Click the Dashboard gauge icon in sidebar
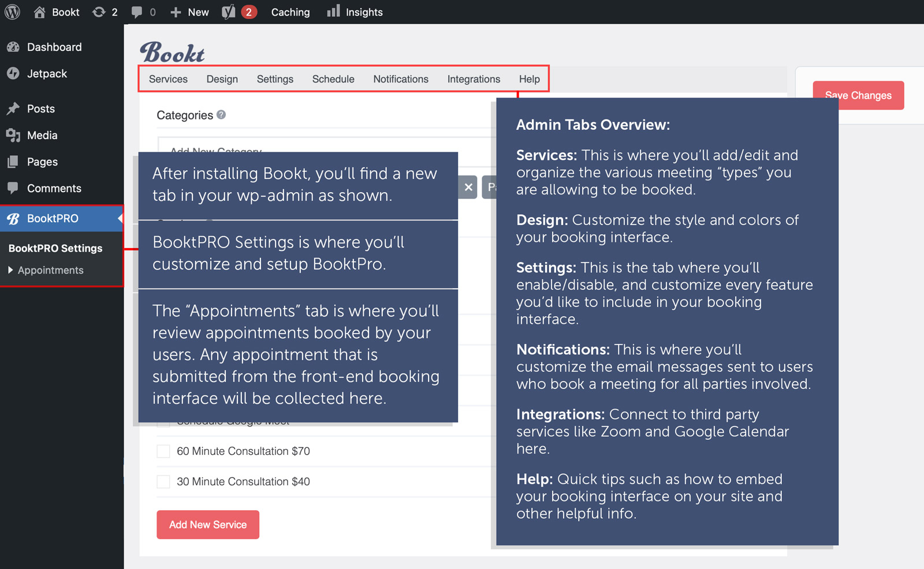The height and width of the screenshot is (569, 924). click(13, 47)
